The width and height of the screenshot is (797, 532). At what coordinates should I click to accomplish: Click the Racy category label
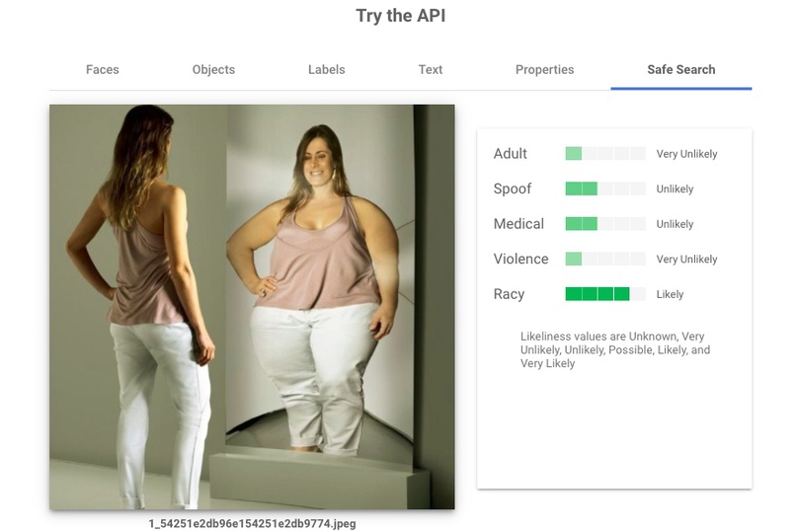tap(509, 294)
